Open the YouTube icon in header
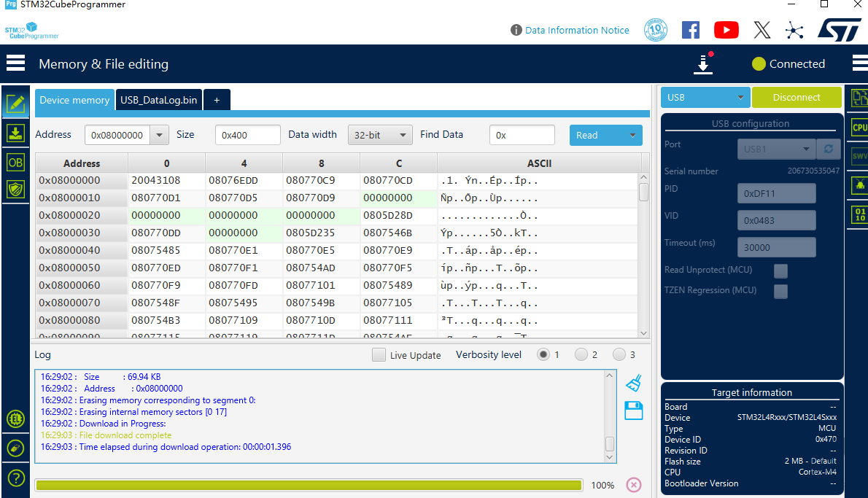The width and height of the screenshot is (868, 498). coord(726,30)
